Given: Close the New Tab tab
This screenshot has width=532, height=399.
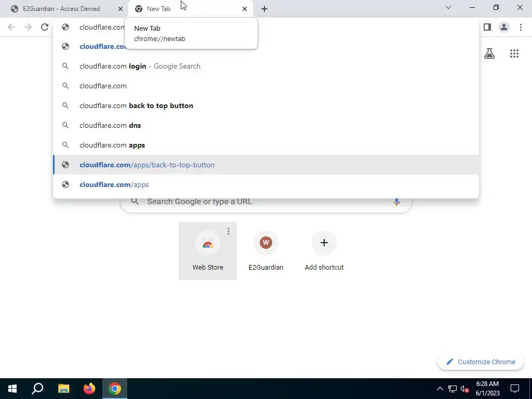Looking at the screenshot, I should 244,9.
